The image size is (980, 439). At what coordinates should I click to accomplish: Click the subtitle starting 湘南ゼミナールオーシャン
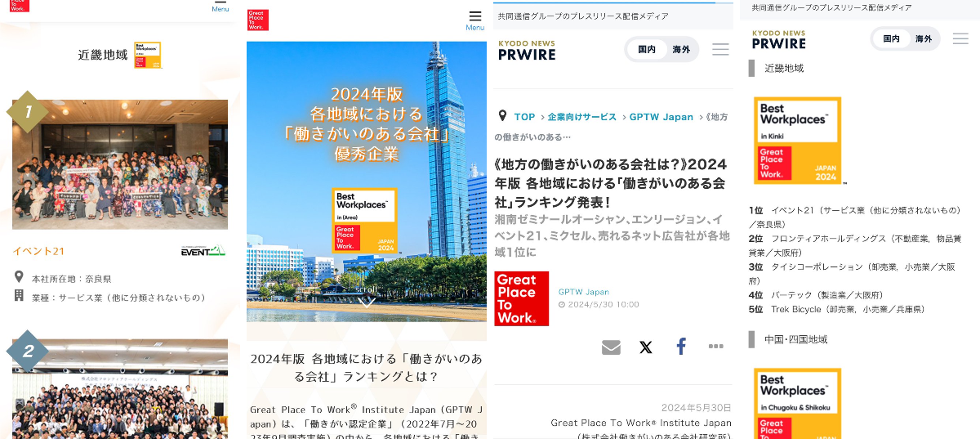[x=612, y=235]
